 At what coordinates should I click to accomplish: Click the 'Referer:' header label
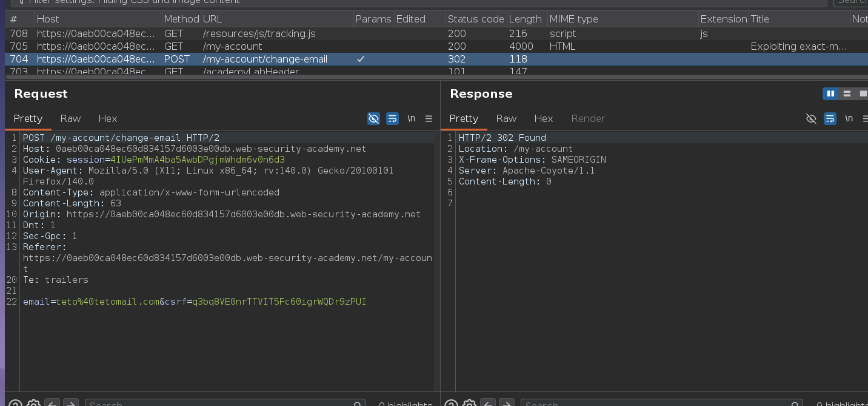click(45, 247)
